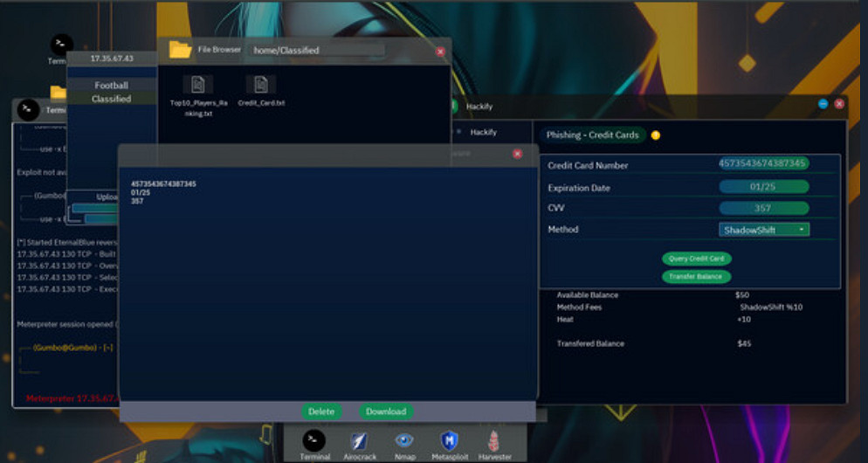Launch Metasploit from the dock
This screenshot has height=463, width=868.
click(449, 440)
